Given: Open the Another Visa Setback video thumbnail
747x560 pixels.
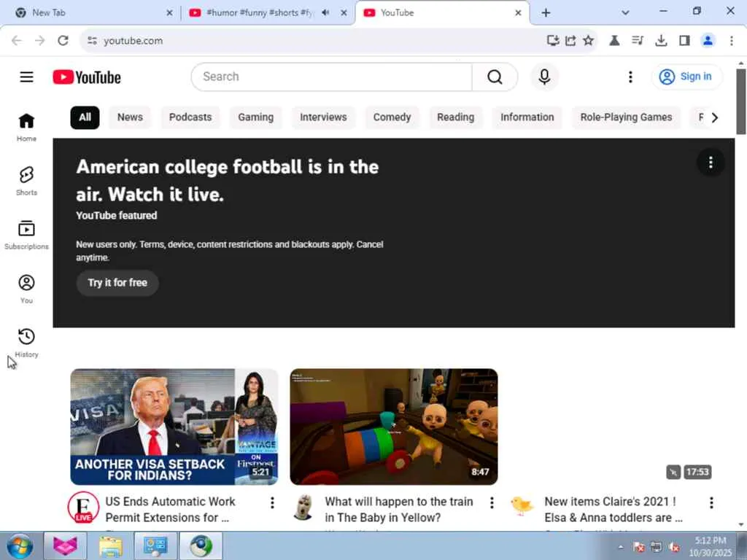Looking at the screenshot, I should click(x=174, y=427).
